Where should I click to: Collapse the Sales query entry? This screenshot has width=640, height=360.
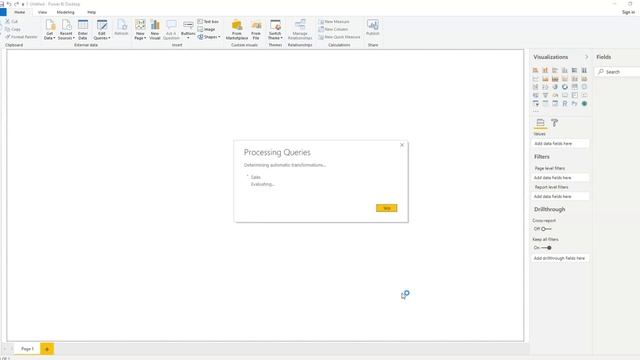(x=247, y=176)
